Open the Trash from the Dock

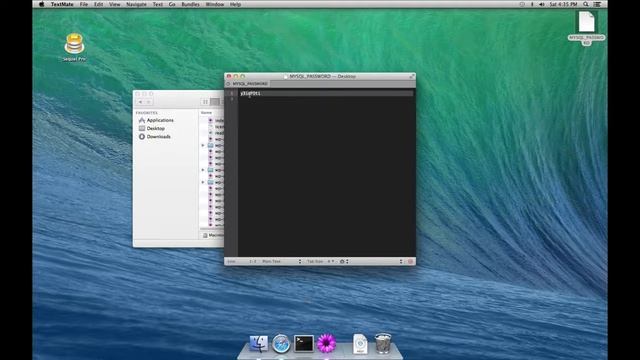click(383, 343)
